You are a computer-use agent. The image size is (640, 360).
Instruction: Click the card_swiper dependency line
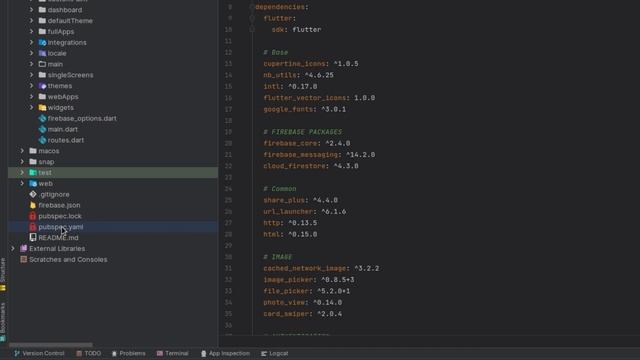point(302,314)
